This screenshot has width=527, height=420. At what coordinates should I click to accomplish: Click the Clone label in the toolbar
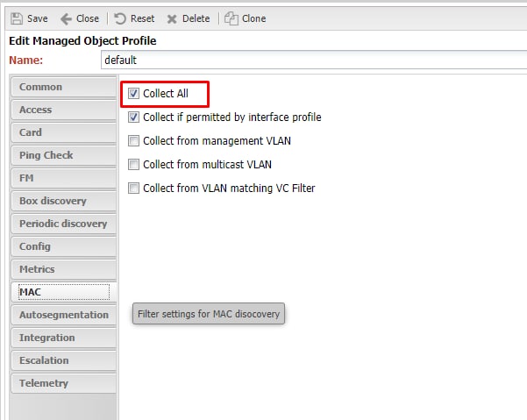[x=253, y=18]
